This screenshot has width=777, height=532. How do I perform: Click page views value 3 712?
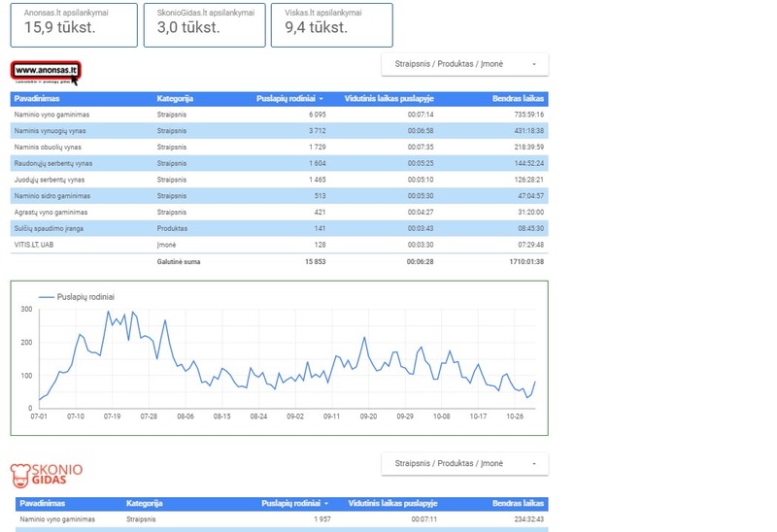[x=318, y=131]
